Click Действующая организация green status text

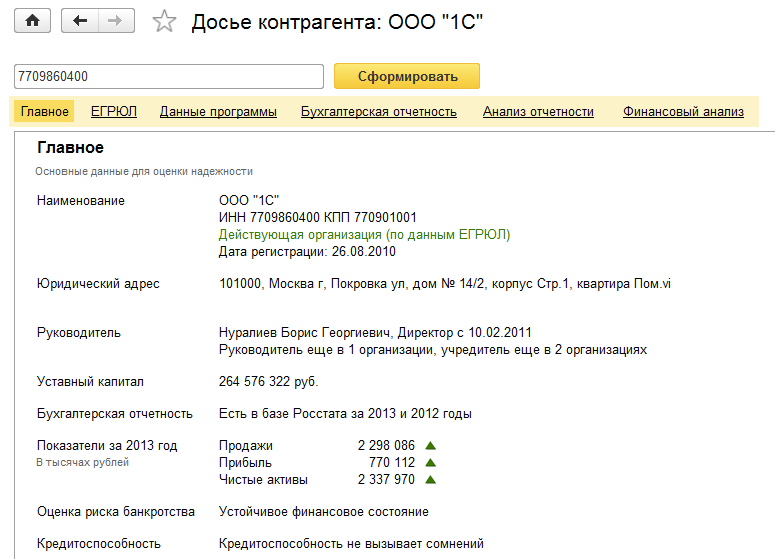click(364, 234)
